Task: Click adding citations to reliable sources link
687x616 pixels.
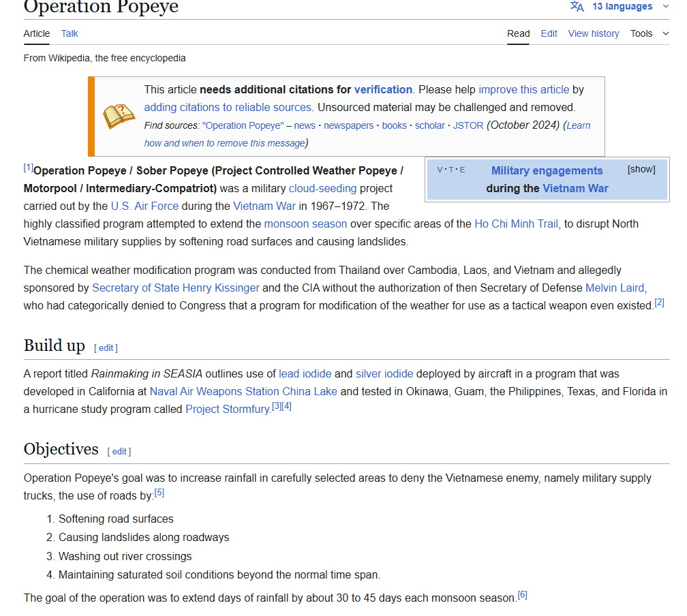Action: coord(228,108)
